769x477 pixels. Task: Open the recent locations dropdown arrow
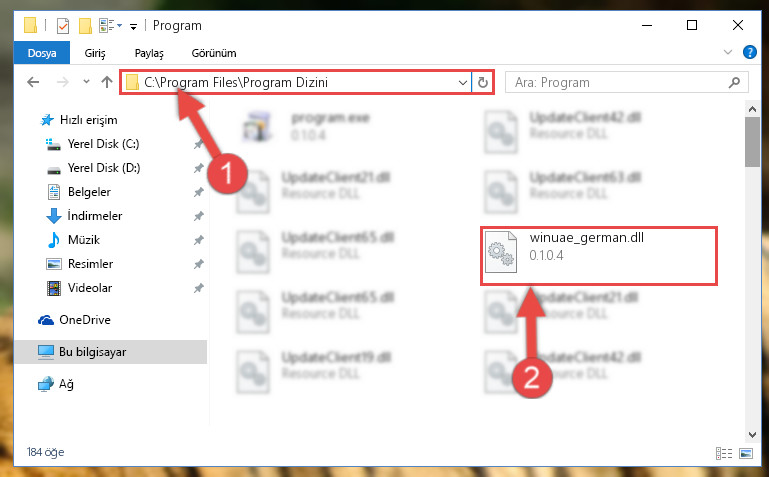click(86, 82)
